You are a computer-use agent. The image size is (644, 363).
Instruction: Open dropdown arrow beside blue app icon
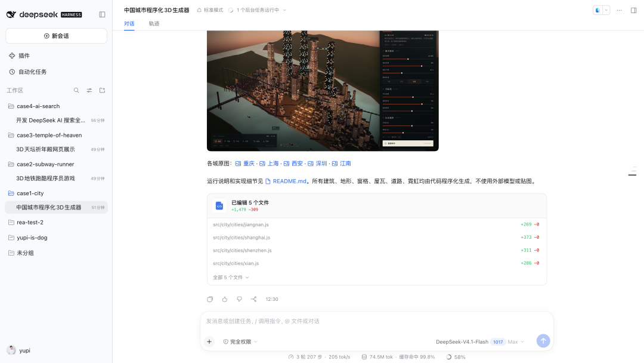coord(606,10)
